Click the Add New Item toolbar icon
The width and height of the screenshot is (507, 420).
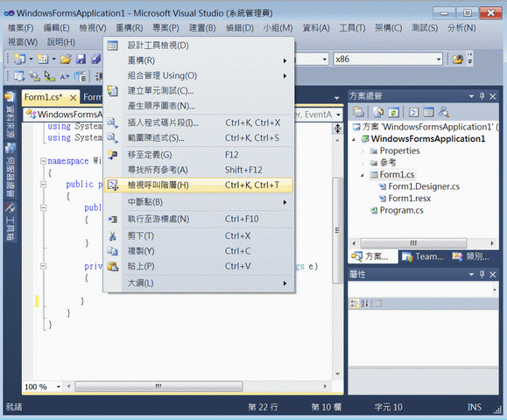pos(43,59)
